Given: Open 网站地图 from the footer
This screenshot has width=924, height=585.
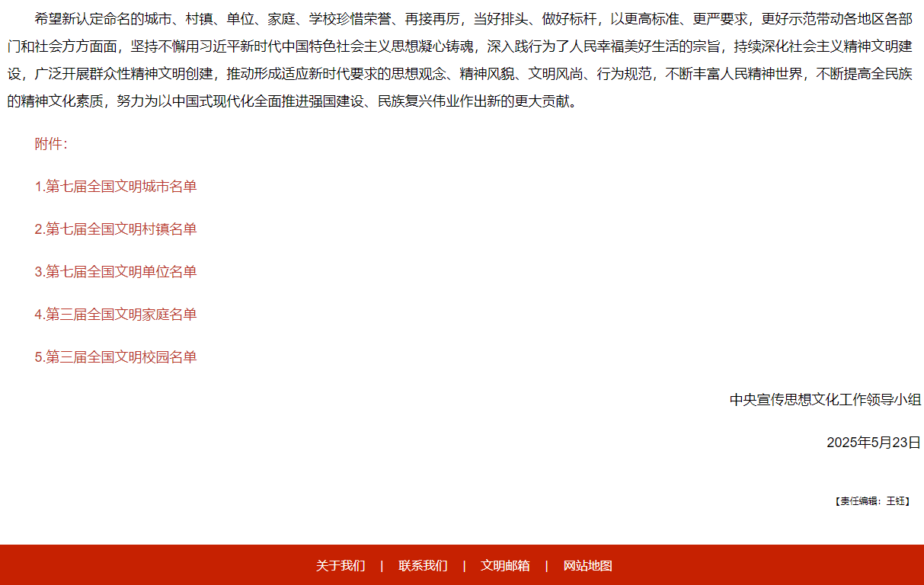Looking at the screenshot, I should (587, 565).
